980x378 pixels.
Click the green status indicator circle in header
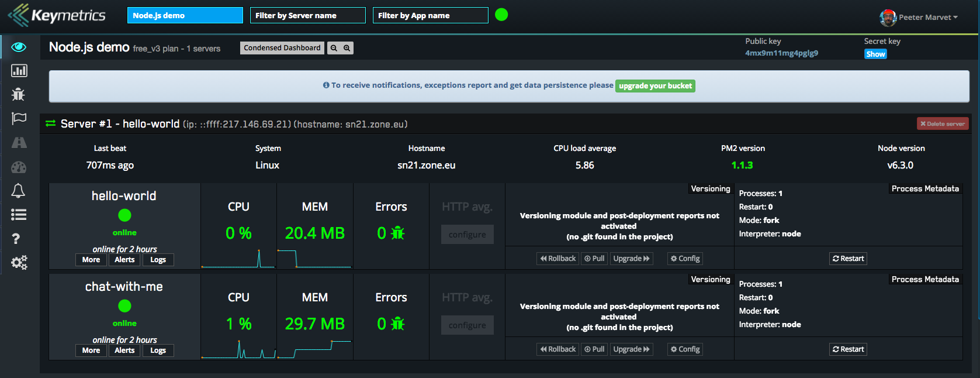(501, 15)
